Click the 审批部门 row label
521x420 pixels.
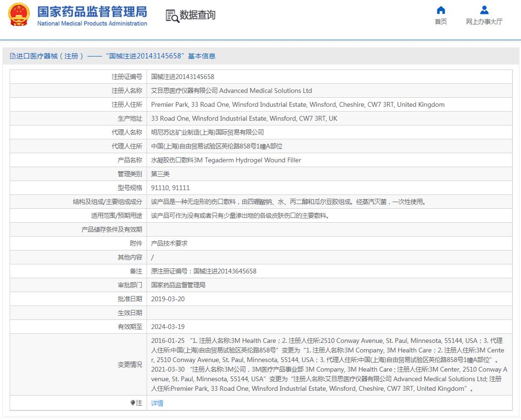click(130, 285)
